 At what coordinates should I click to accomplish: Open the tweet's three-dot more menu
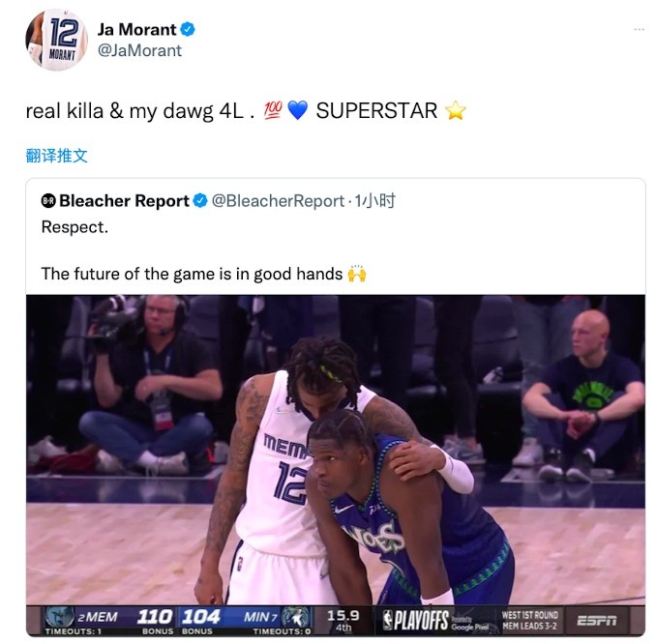639,29
